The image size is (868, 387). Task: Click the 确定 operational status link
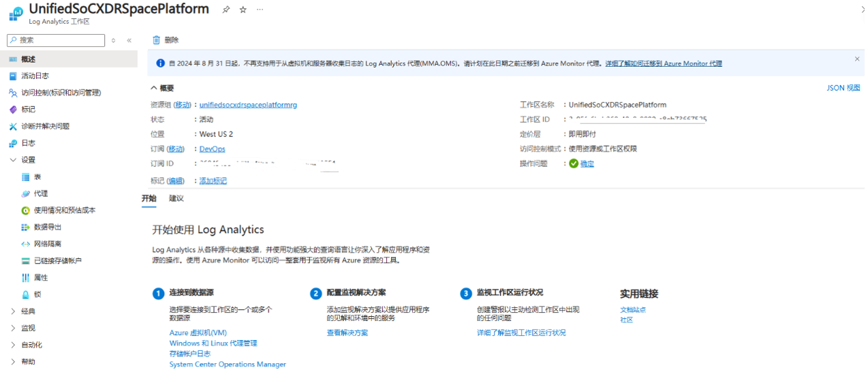587,164
